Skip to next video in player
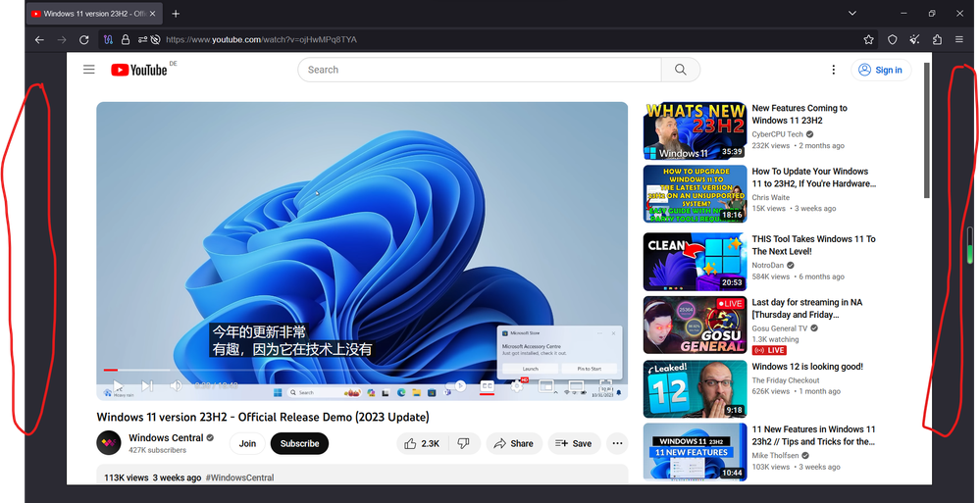This screenshot has width=980, height=503. click(147, 386)
